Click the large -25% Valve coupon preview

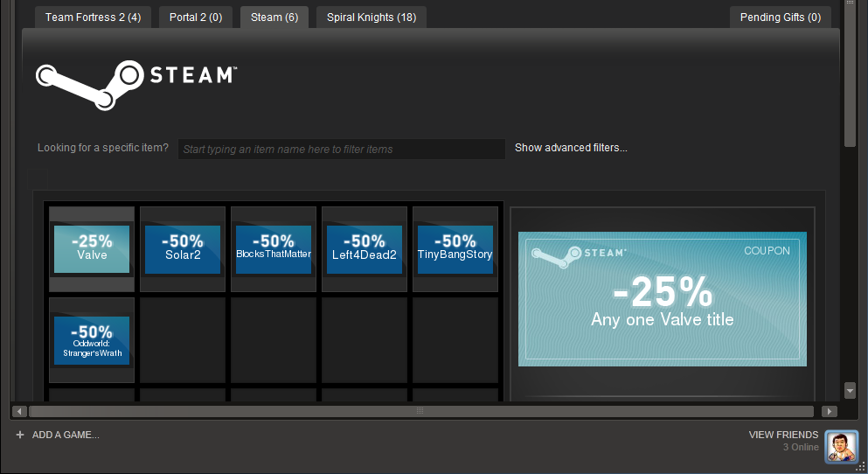point(662,299)
